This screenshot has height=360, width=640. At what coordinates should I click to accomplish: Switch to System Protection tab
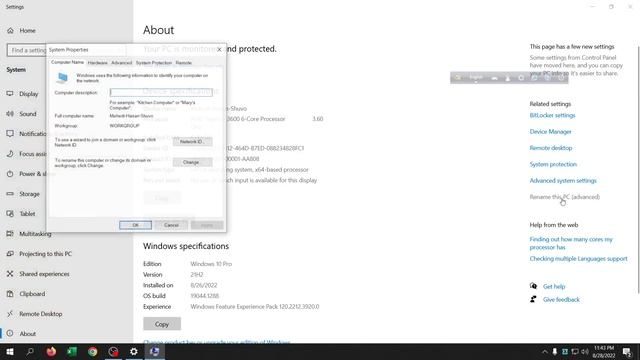[154, 63]
